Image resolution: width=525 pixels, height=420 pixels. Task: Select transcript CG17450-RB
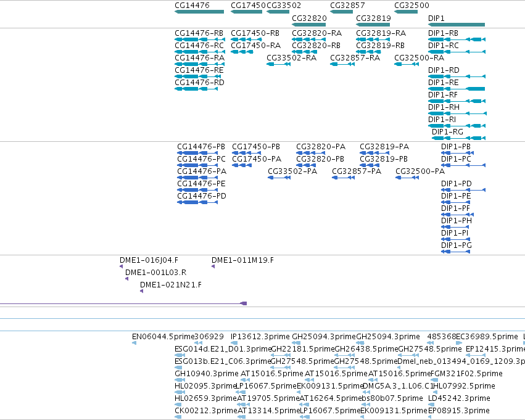(x=246, y=39)
